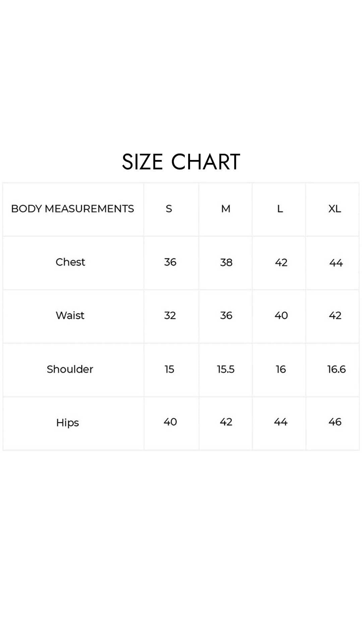Click Shoulder value 15.5 for size M

click(226, 369)
